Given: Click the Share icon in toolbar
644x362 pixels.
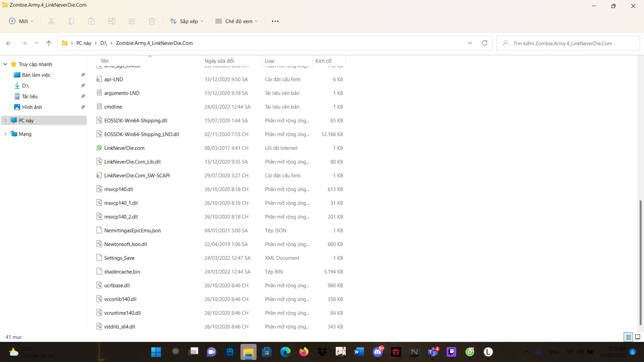Looking at the screenshot, I should (x=132, y=21).
